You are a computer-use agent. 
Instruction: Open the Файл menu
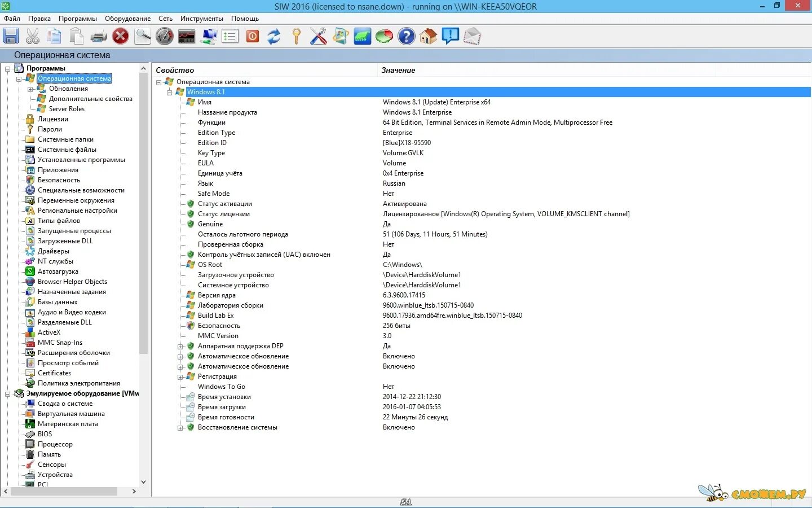(x=12, y=19)
